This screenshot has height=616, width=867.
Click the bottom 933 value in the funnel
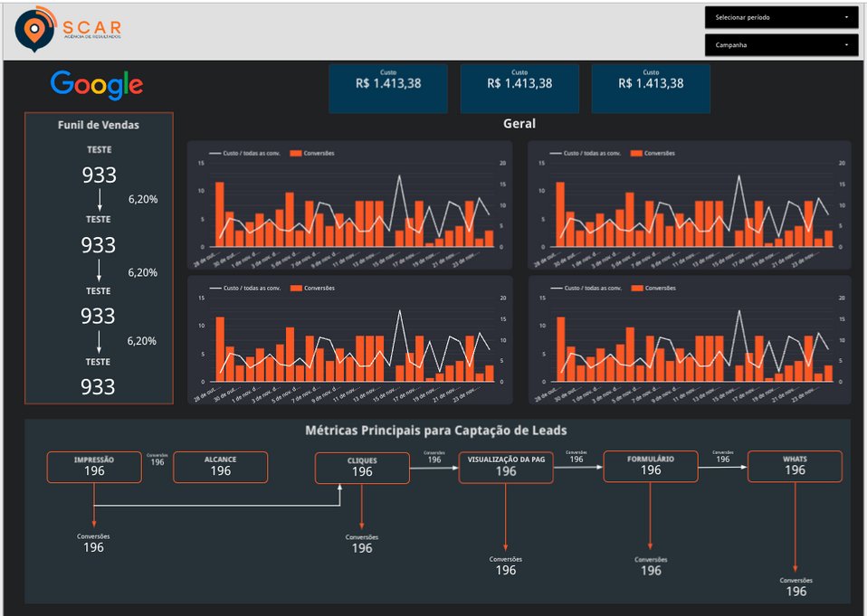click(x=98, y=387)
